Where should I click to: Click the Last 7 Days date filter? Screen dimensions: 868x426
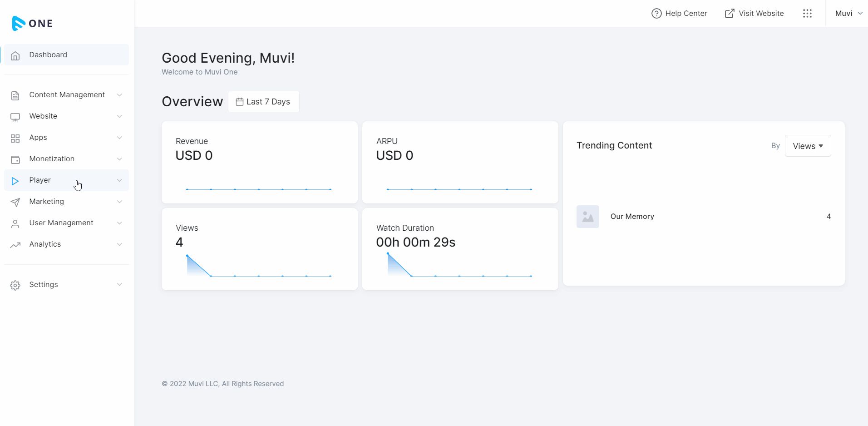263,101
